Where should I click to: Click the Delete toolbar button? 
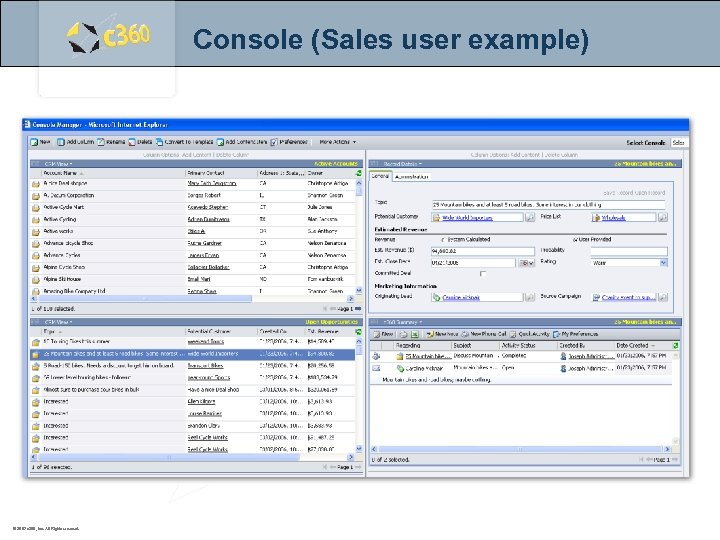(141, 142)
